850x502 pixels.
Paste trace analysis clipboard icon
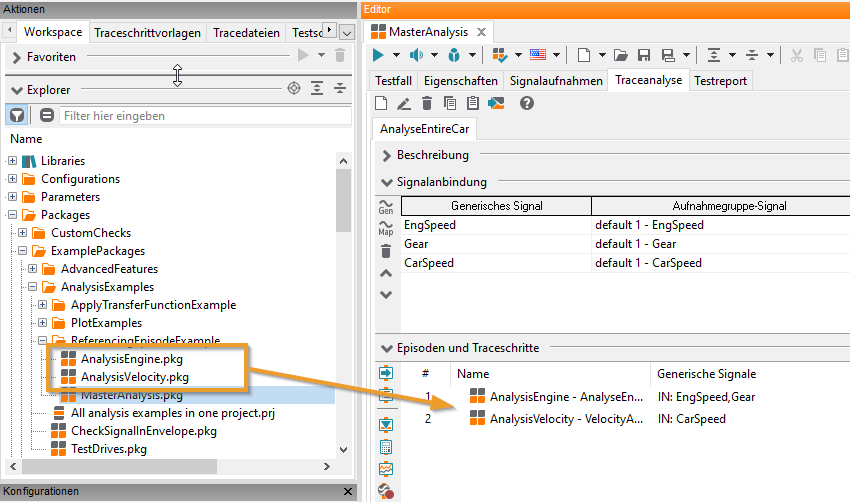(473, 103)
